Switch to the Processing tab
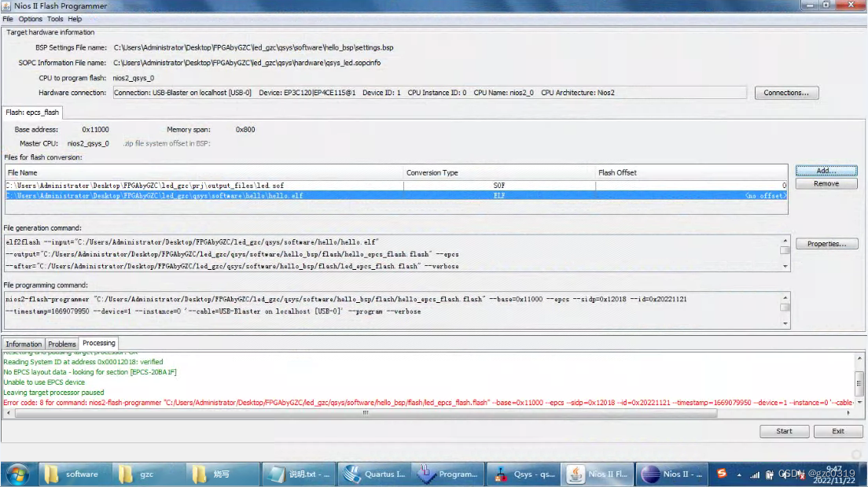 coord(99,343)
